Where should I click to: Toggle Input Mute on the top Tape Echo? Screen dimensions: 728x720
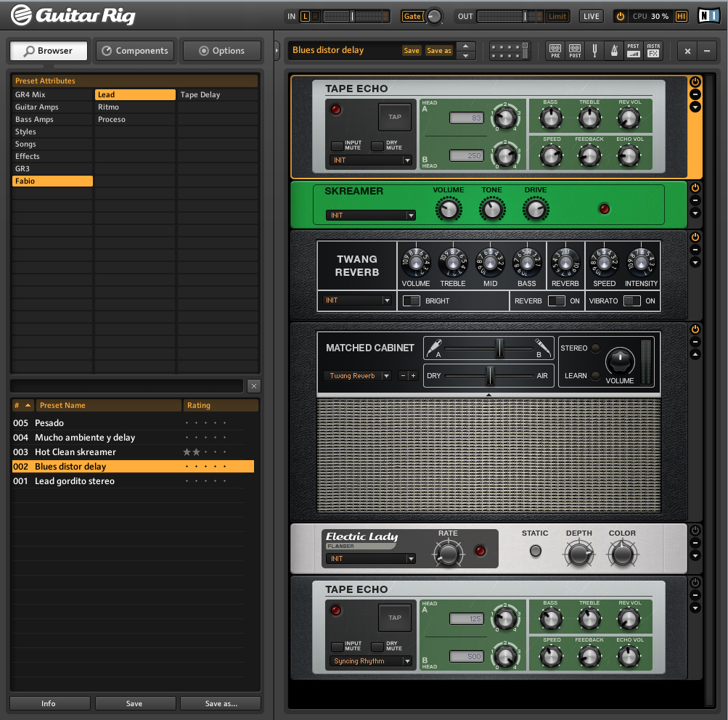click(337, 146)
